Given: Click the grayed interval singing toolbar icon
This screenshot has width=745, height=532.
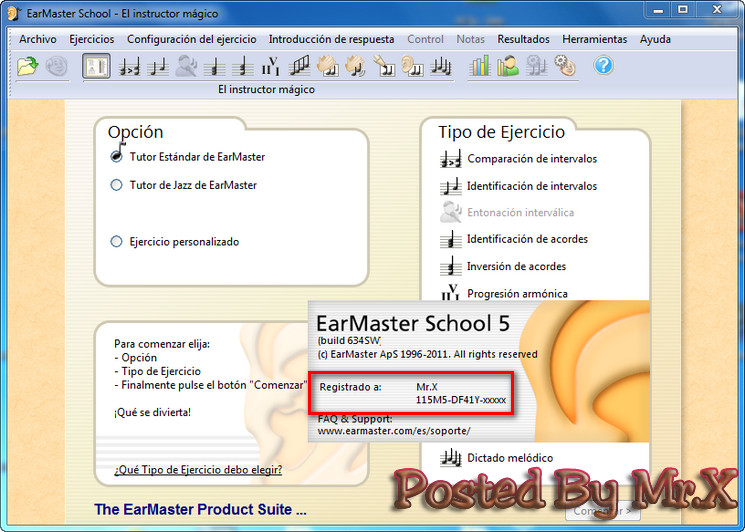Looking at the screenshot, I should 186,66.
